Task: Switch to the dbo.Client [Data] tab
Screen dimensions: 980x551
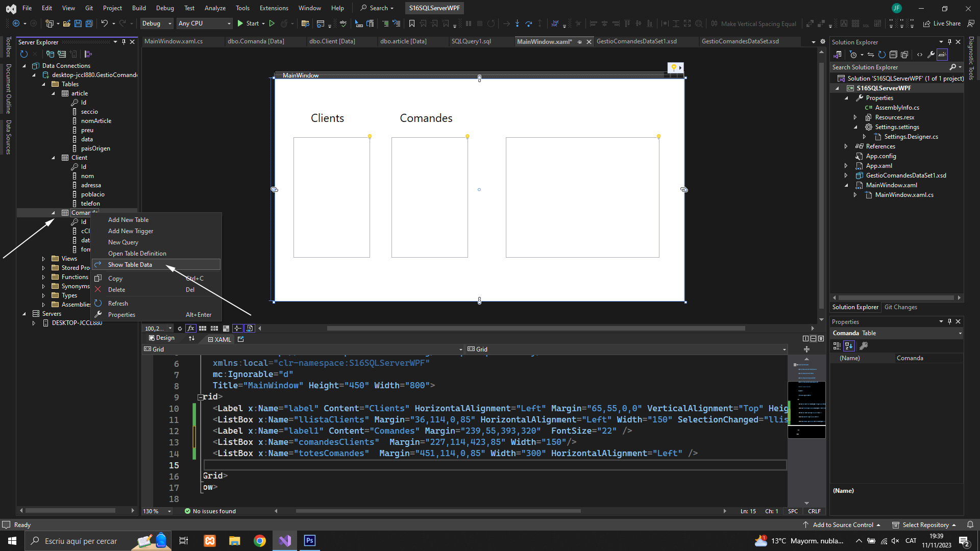Action: pos(332,41)
